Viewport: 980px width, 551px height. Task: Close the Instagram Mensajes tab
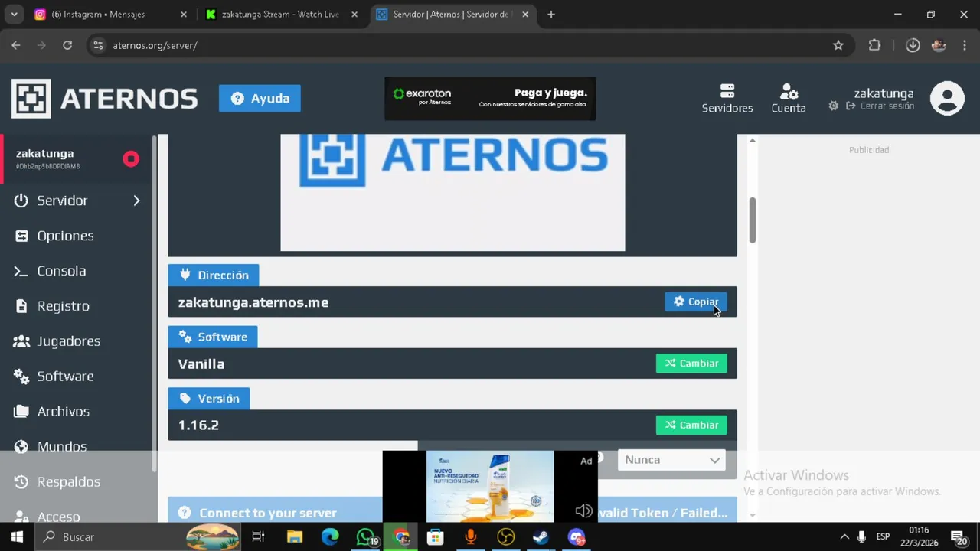[x=183, y=15]
